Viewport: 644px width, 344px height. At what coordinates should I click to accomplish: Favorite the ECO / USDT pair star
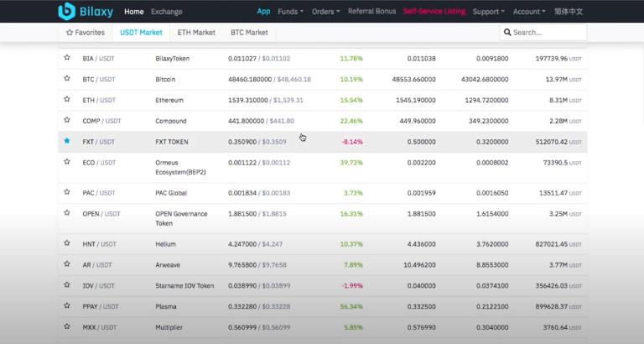coord(67,162)
